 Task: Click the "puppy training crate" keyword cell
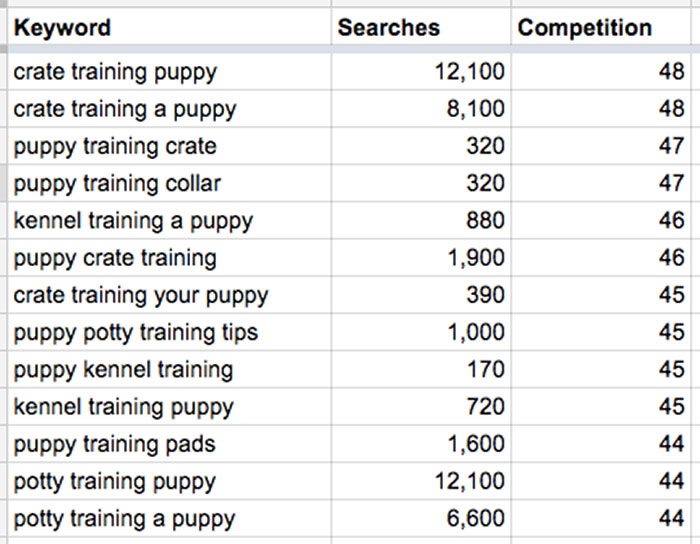(170, 146)
